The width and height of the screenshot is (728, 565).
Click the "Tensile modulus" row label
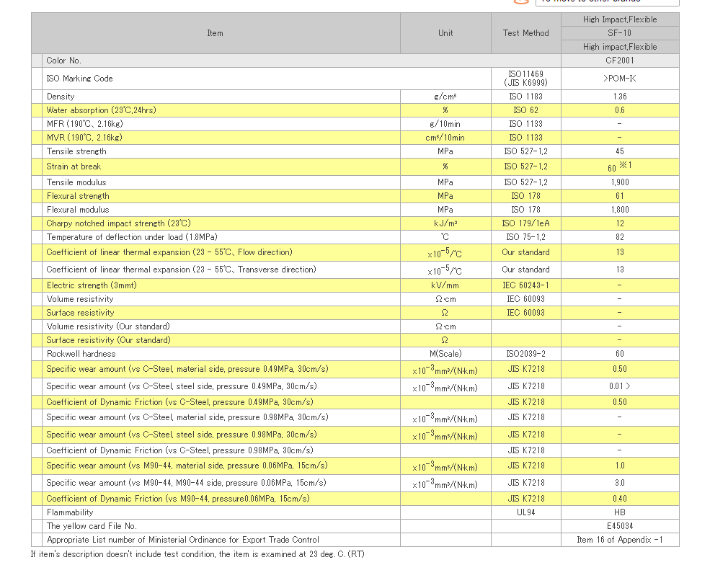76,182
